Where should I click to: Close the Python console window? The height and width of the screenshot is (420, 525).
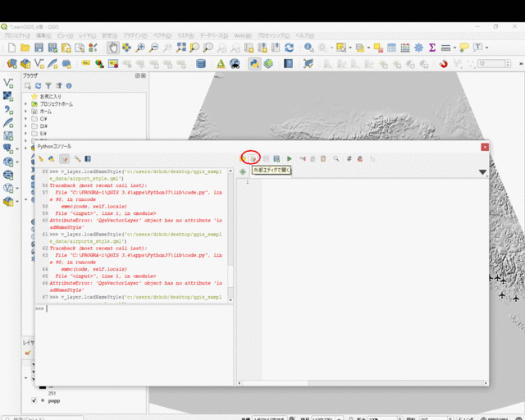(484, 147)
